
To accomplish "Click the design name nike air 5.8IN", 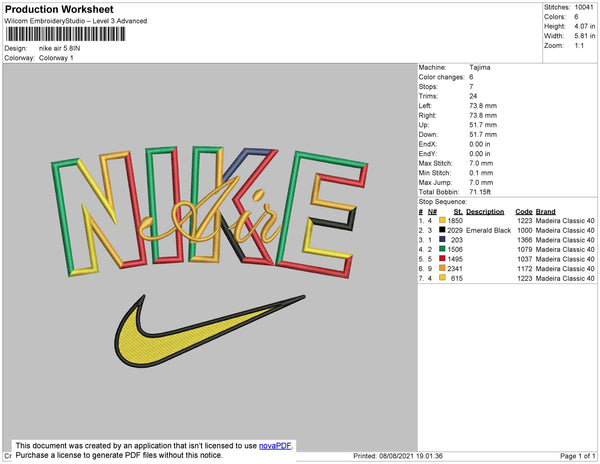I will (x=59, y=49).
